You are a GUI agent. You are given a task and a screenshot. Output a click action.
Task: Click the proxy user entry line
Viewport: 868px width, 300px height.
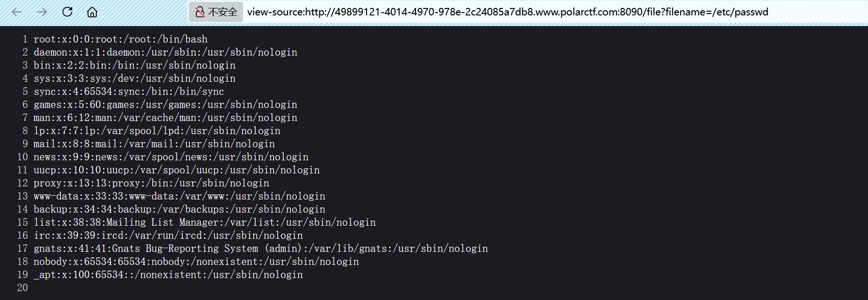coord(151,183)
